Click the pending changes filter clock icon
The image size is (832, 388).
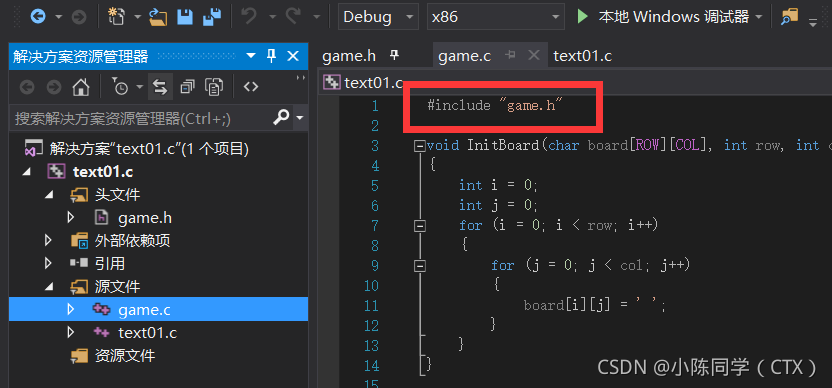[x=120, y=87]
